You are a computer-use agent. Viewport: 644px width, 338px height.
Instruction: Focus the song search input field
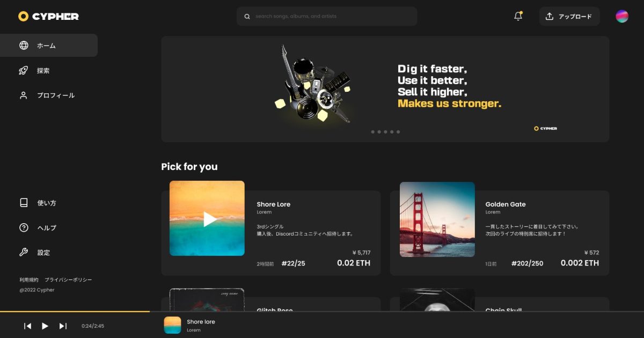pos(333,17)
